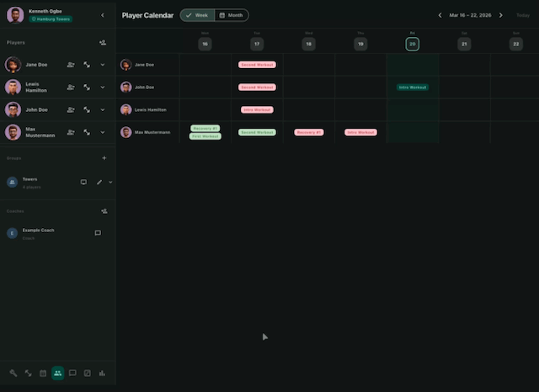Click Jane Doe's name in the calendar grid
This screenshot has width=539, height=392.
144,65
